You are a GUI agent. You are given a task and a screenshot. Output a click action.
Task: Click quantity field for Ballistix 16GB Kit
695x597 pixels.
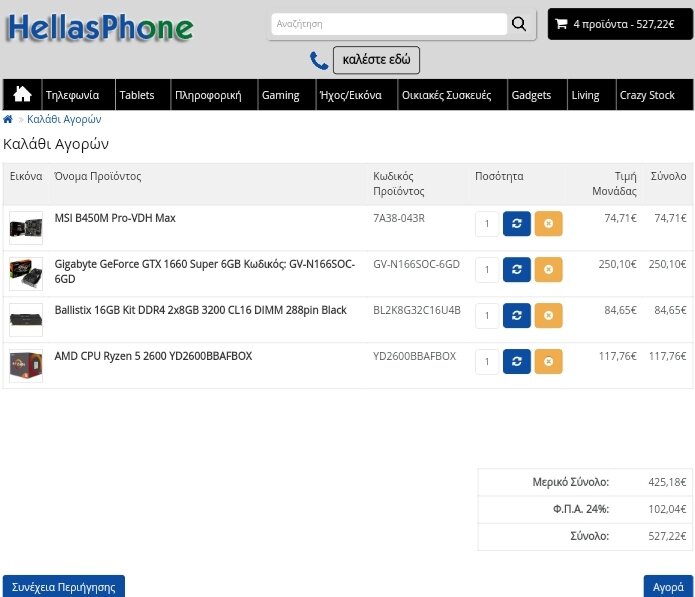[x=487, y=316]
